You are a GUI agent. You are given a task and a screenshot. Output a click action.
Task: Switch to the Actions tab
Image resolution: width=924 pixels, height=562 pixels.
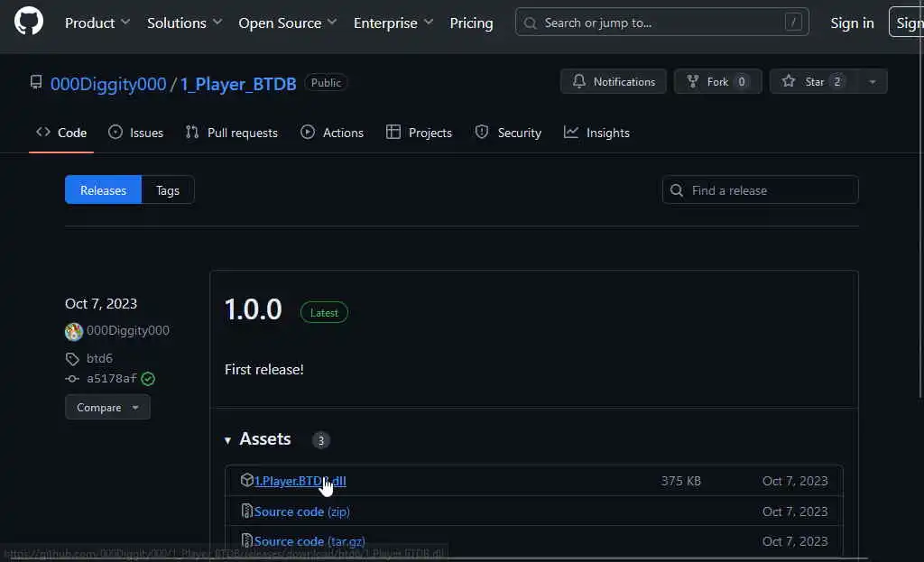click(332, 133)
